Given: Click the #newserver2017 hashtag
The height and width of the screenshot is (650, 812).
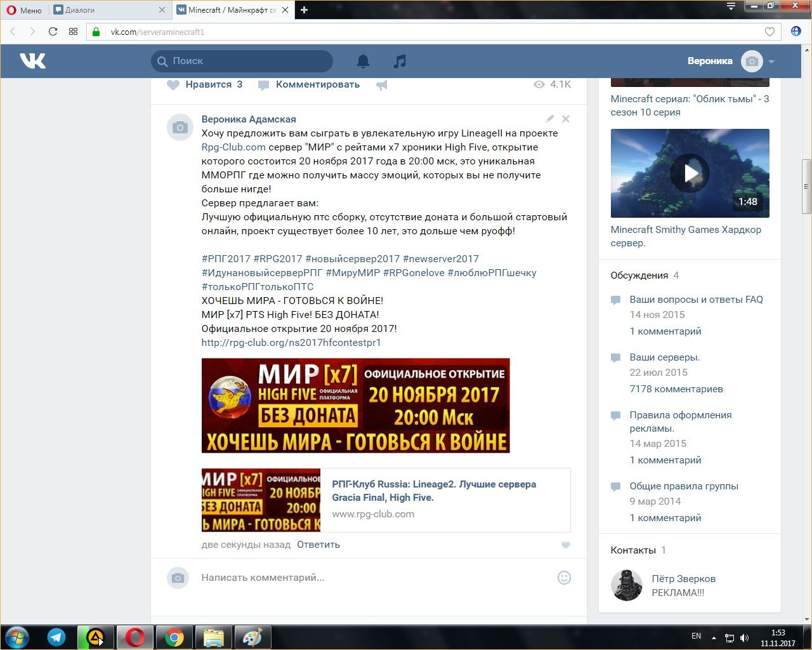Looking at the screenshot, I should [x=441, y=259].
